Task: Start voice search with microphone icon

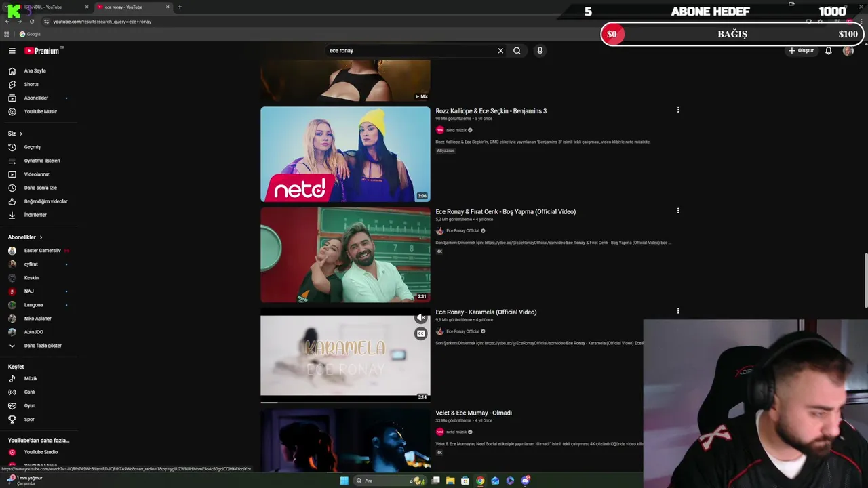Action: [540, 51]
